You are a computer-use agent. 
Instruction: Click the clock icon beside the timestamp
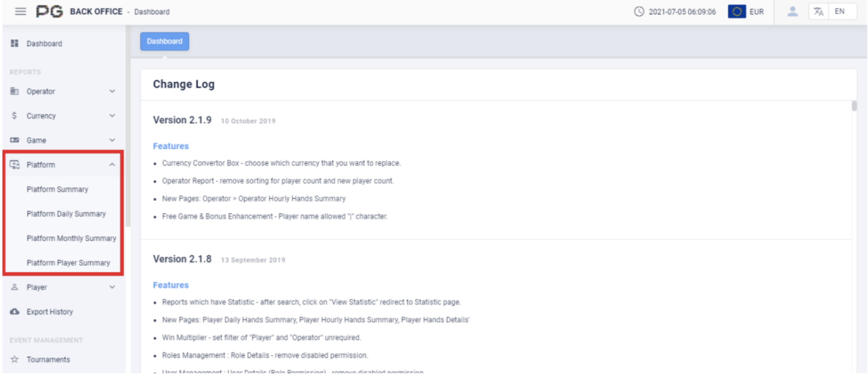tap(639, 11)
